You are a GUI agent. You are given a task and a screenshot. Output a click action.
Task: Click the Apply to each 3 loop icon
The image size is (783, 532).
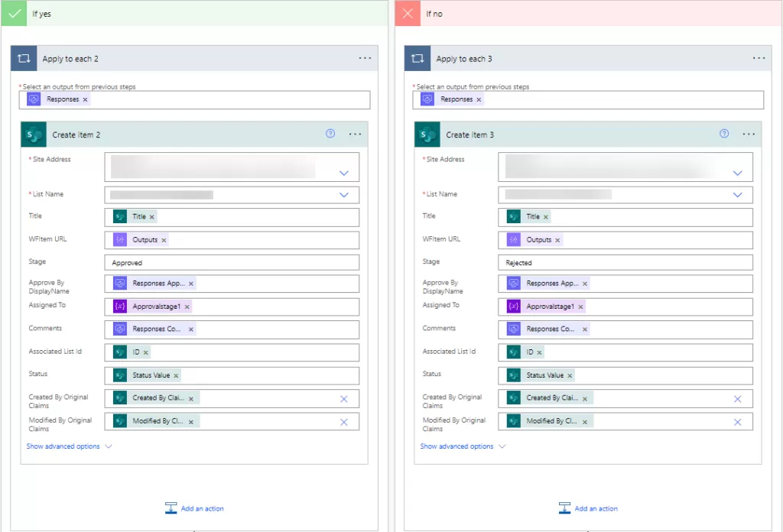pos(417,59)
